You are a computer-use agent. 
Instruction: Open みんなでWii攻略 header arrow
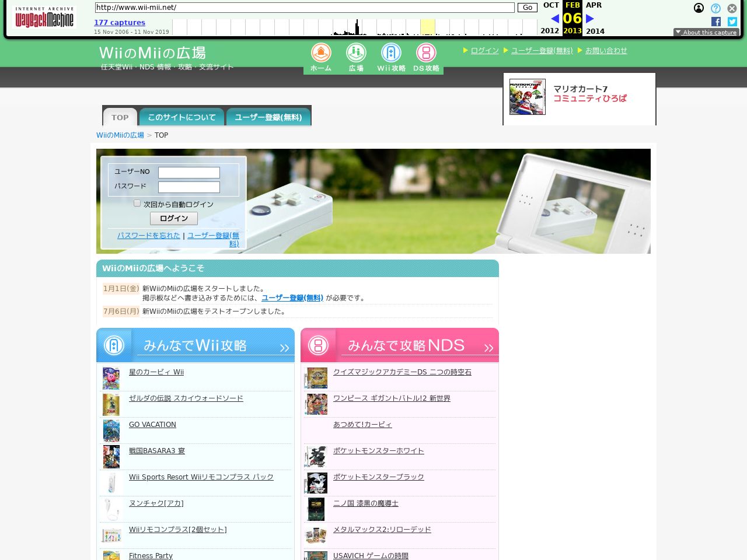coord(284,348)
